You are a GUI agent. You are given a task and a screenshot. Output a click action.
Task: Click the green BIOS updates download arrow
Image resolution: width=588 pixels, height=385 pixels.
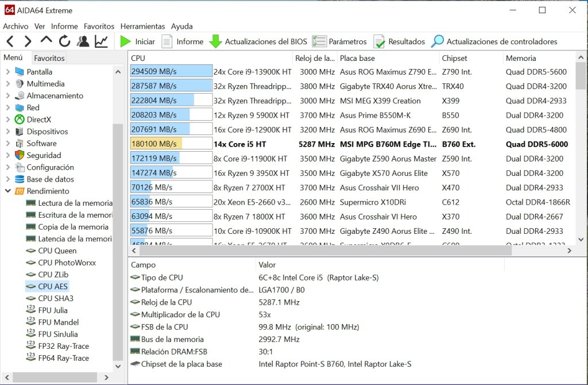pos(216,41)
